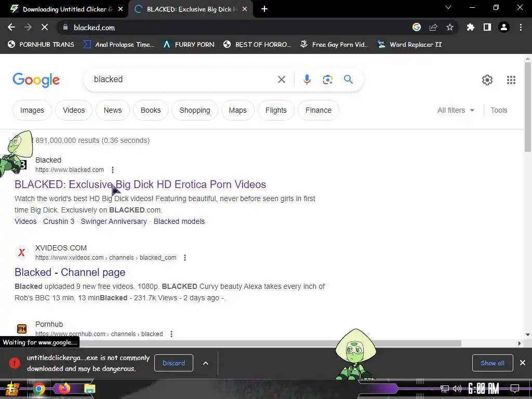Filter results by Videos chip
This screenshot has height=399, width=532.
74,110
